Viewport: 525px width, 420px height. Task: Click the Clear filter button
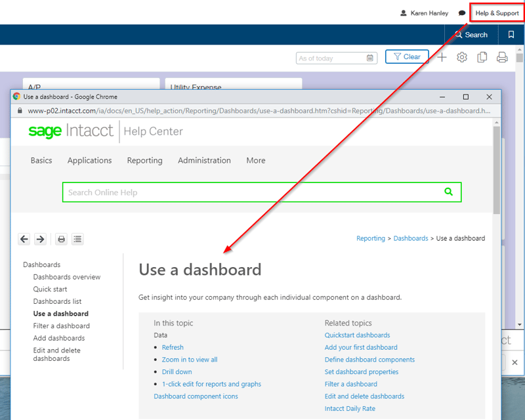(x=407, y=57)
